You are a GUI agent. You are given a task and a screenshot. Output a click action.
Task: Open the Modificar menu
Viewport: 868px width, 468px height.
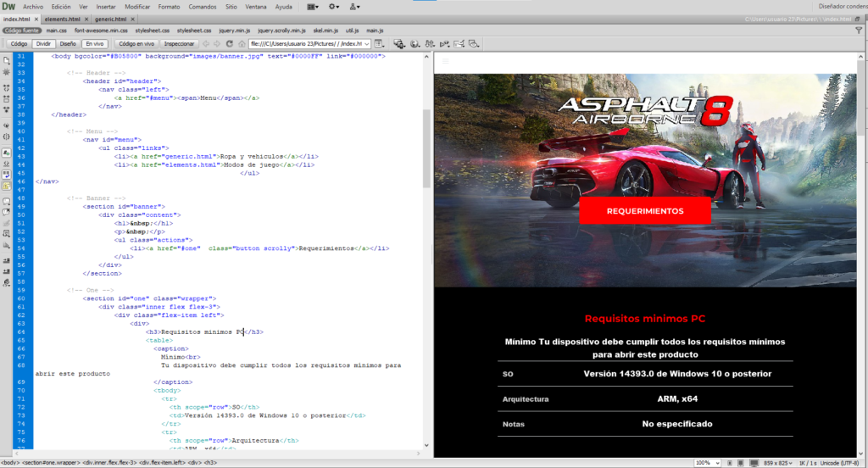(x=136, y=7)
